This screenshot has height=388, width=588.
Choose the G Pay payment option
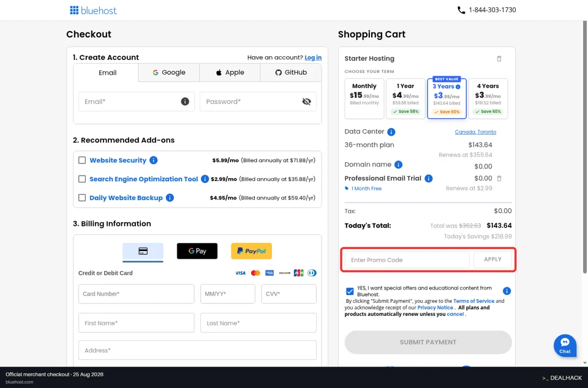[x=197, y=251]
